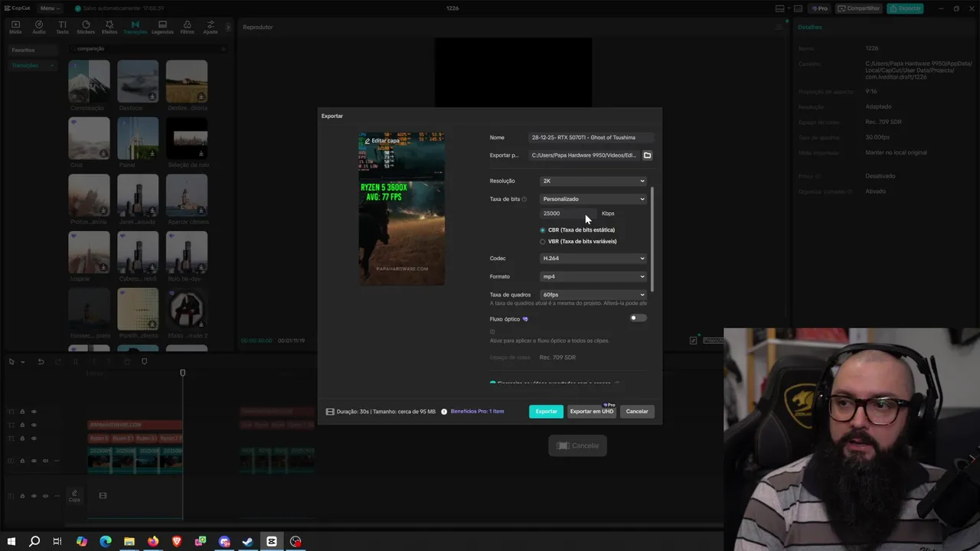The height and width of the screenshot is (551, 980).
Task: Open the Efeitos panel icon
Action: coord(109,28)
